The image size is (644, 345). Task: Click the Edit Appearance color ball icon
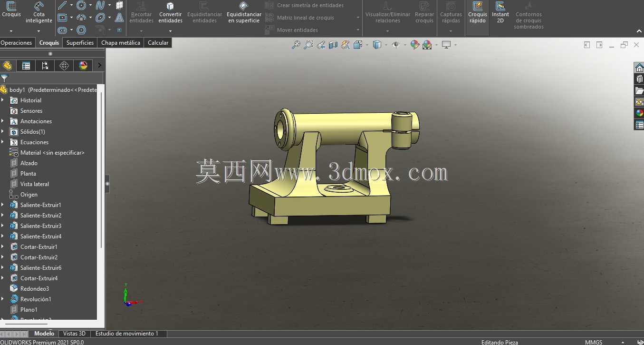[415, 45]
